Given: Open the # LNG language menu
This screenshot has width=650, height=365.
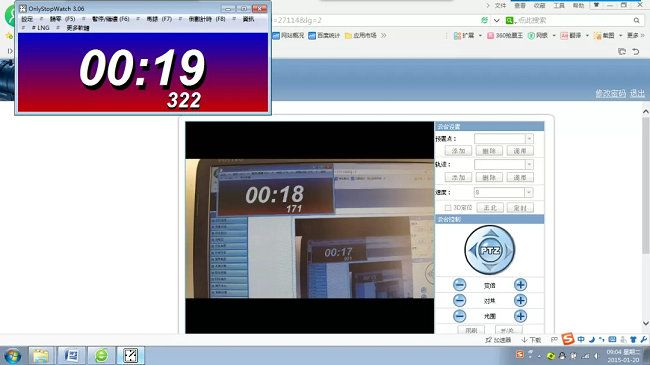Looking at the screenshot, I should coord(41,28).
